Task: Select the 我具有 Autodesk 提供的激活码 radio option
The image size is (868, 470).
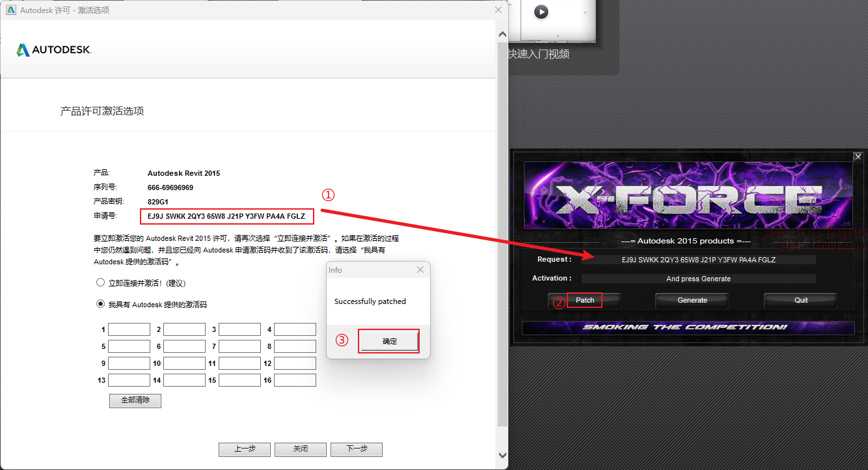Action: tap(100, 304)
